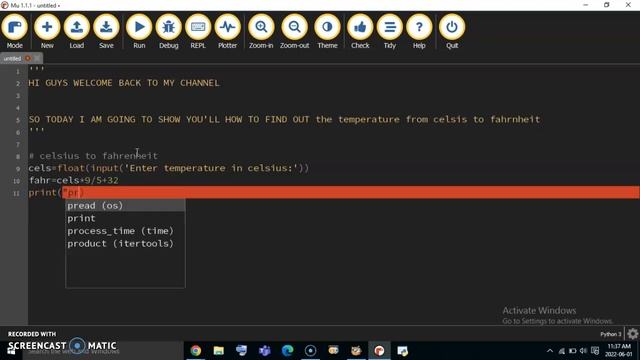640x360 pixels.
Task: Click the Python 3 mode label
Action: [x=610, y=334]
